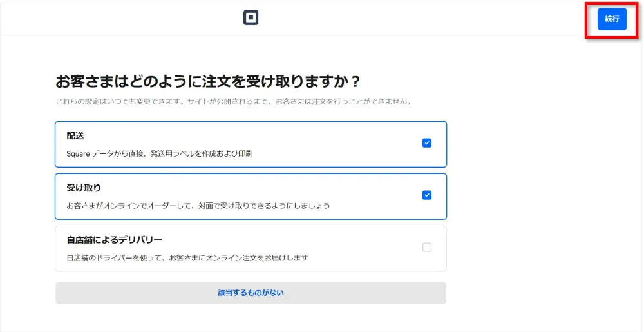This screenshot has height=332, width=644.
Task: Uncheck the 配送 checkbox
Action: (x=426, y=143)
